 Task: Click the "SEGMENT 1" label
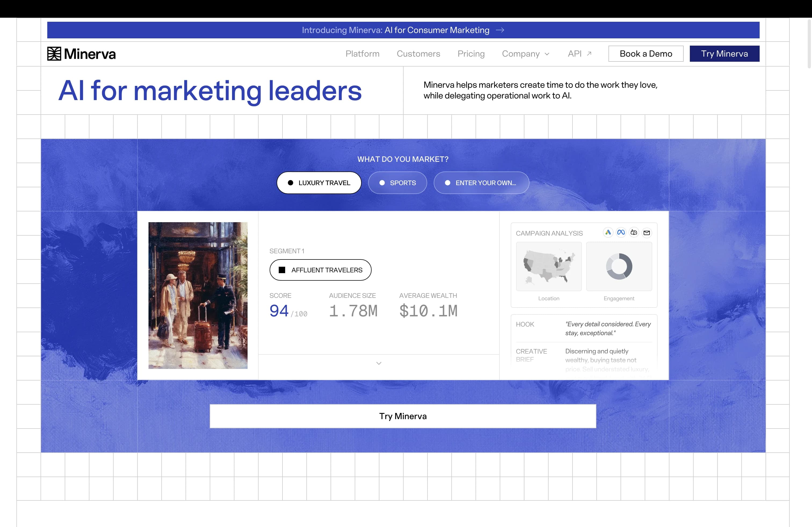(287, 251)
